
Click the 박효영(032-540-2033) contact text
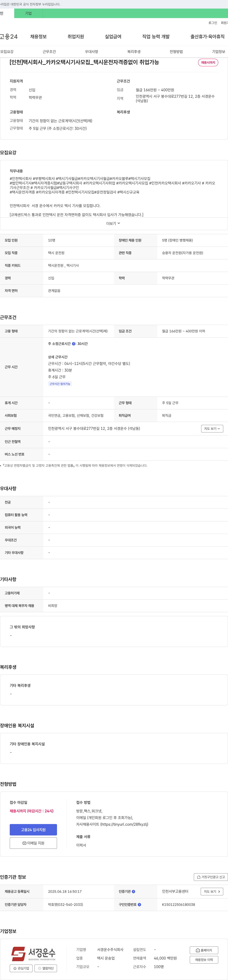click(x=65, y=905)
